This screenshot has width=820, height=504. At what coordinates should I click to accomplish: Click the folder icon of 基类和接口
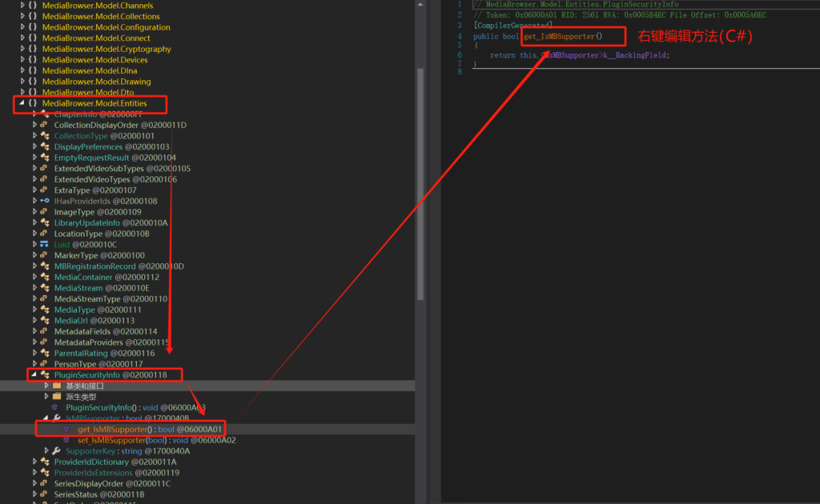click(x=57, y=386)
